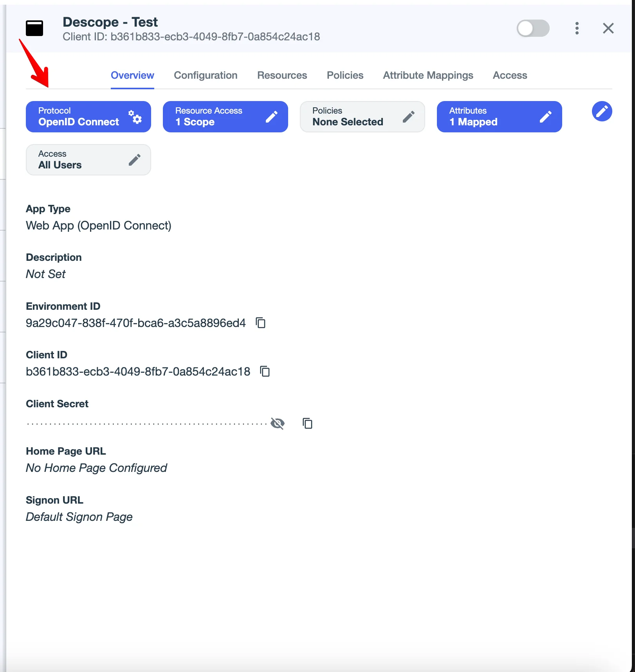This screenshot has width=635, height=672.
Task: Edit Attributes via the pencil icon
Action: [545, 117]
